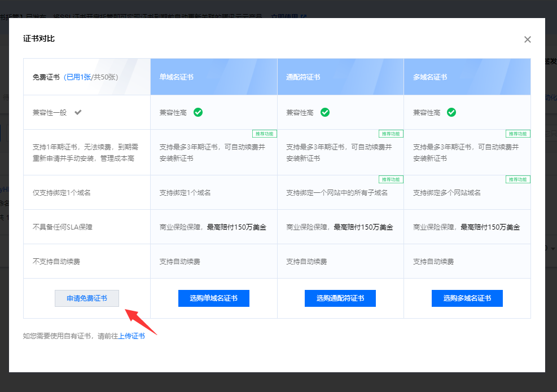This screenshot has height=392, width=557.
Task: Click the 已用1张/共50张 usage text
Action: point(91,77)
